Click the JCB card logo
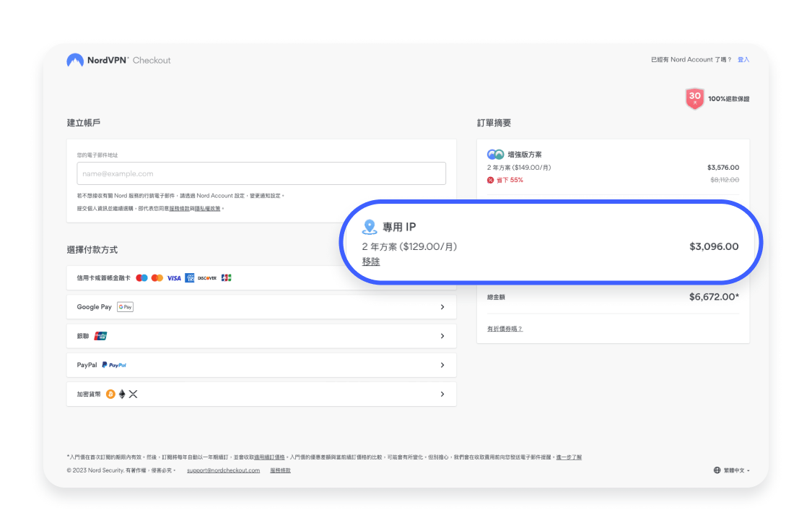812x531 pixels. tap(227, 278)
